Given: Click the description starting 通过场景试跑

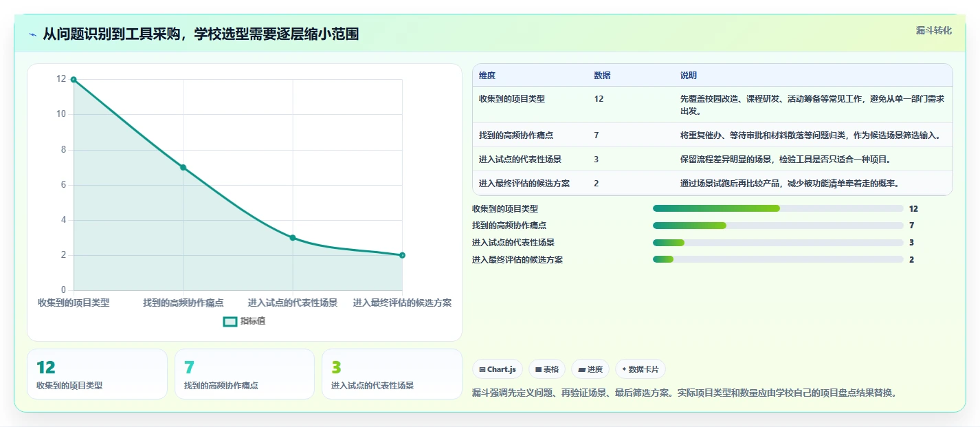Looking at the screenshot, I should (x=790, y=183).
